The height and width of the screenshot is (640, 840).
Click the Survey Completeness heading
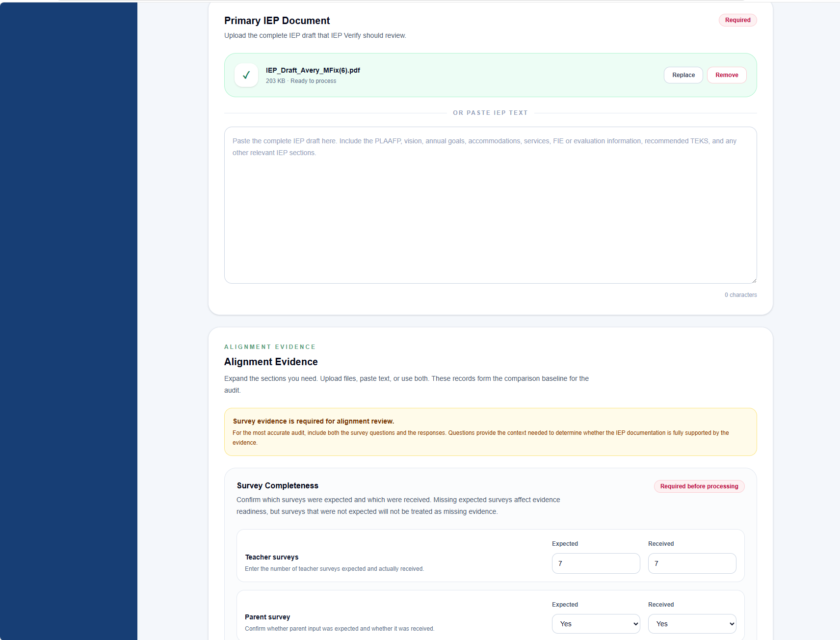point(278,485)
